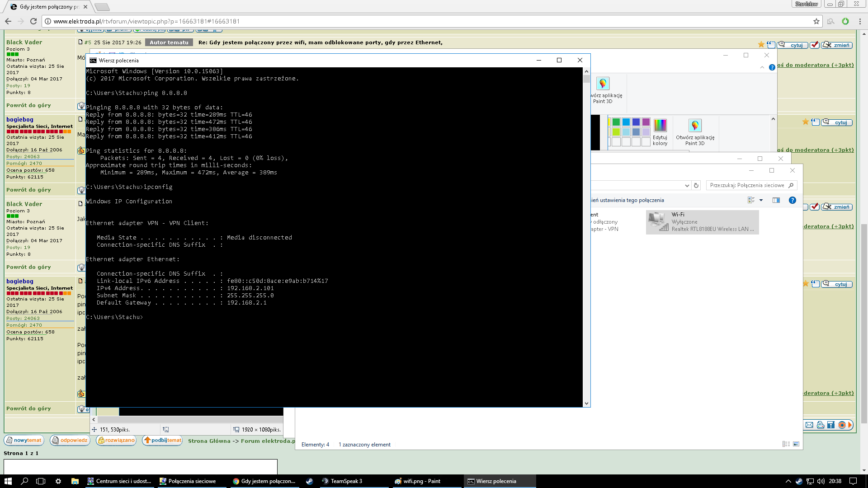868x488 pixels.
Task: Edit post #5 with the zmień button
Action: pyautogui.click(x=837, y=45)
